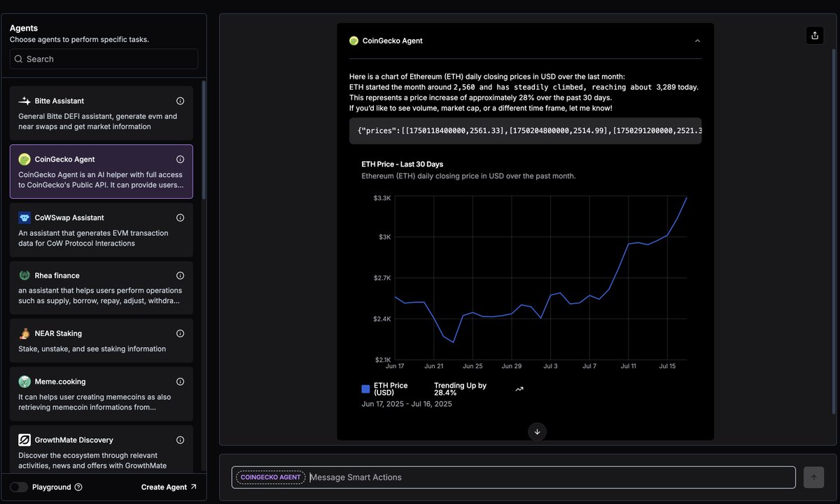Choose the CoWSwap Assistant agent
The width and height of the screenshot is (840, 504).
(x=101, y=230)
